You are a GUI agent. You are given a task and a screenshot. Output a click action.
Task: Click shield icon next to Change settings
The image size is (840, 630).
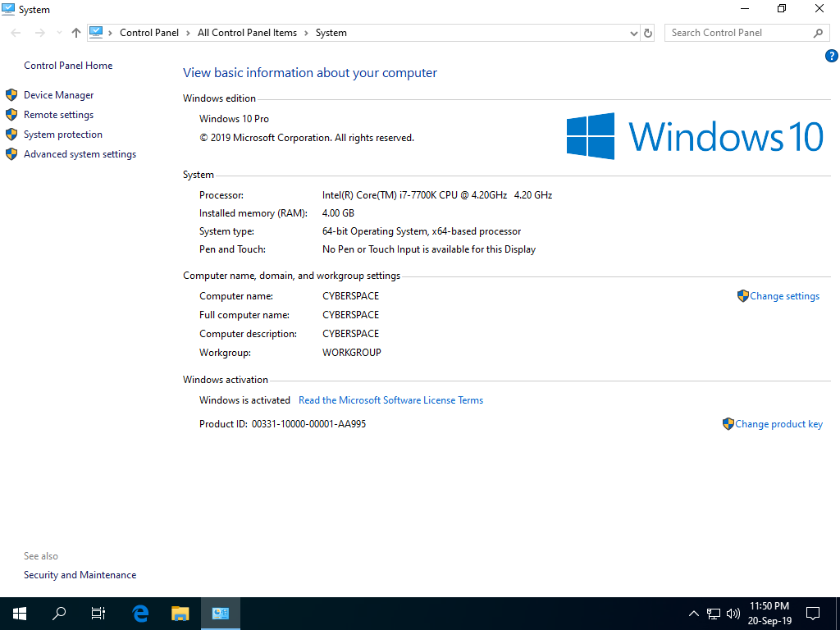click(x=742, y=295)
